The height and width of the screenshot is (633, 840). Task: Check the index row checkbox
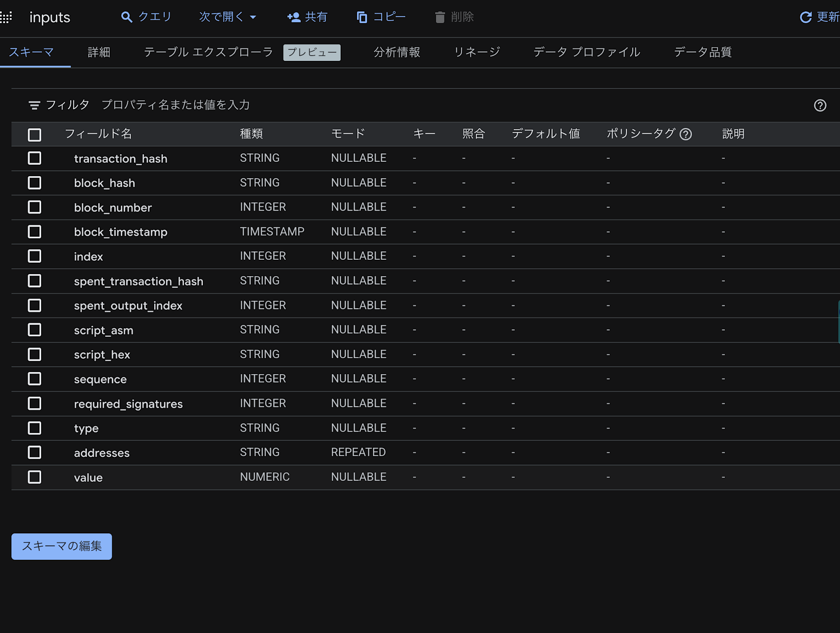click(x=34, y=256)
